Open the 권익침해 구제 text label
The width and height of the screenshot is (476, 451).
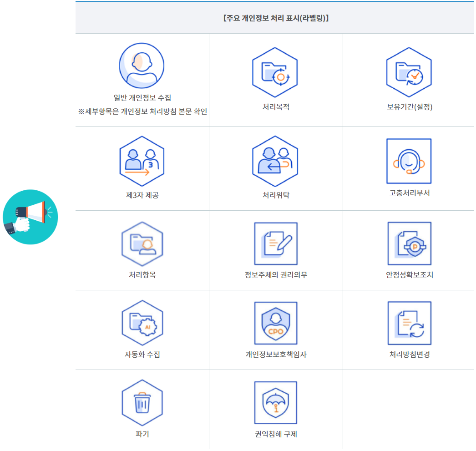(x=275, y=434)
